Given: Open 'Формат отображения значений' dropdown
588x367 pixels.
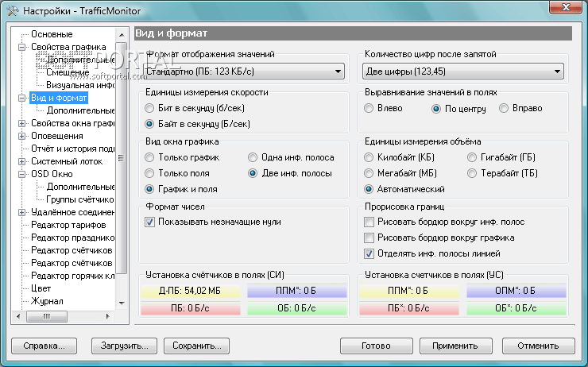Looking at the screenshot, I should (244, 71).
